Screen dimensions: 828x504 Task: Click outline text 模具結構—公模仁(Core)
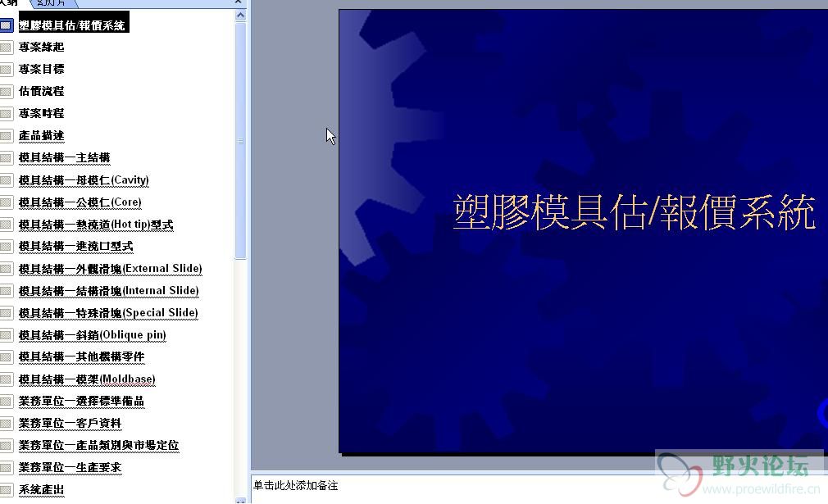tap(80, 202)
